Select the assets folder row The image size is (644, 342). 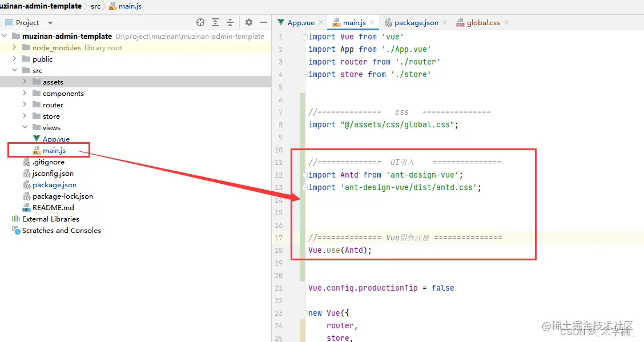(135, 82)
